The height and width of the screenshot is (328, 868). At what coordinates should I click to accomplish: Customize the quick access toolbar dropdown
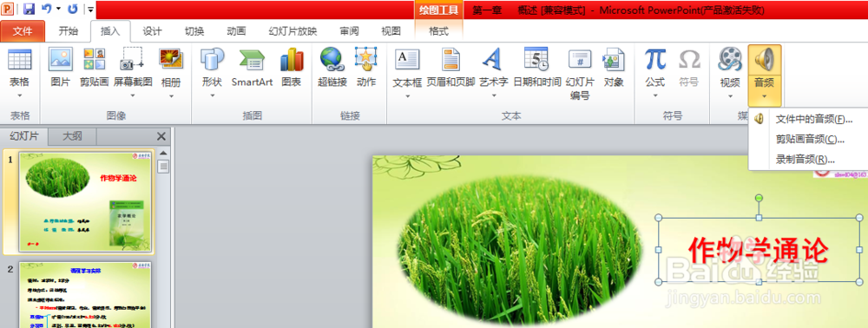coord(90,9)
